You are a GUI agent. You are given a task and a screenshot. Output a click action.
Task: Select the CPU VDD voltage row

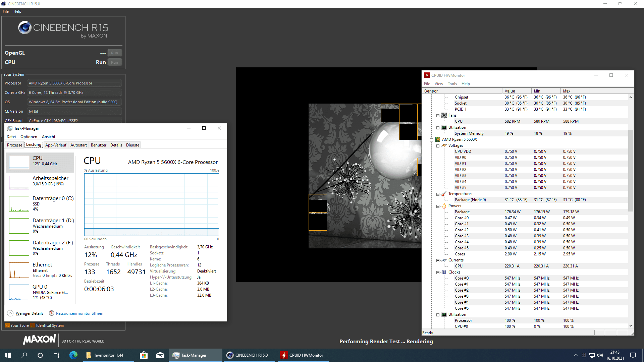525,152
